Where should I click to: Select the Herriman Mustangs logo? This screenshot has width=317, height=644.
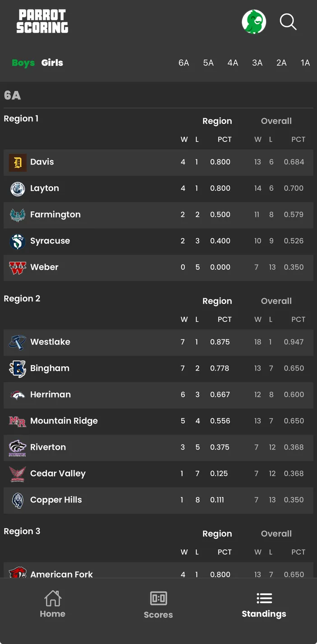(17, 395)
